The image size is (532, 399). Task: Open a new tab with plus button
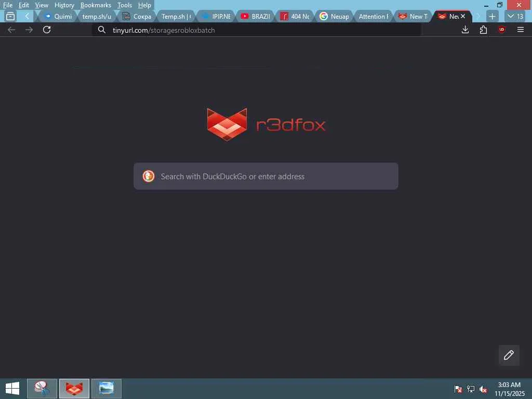[x=493, y=16]
